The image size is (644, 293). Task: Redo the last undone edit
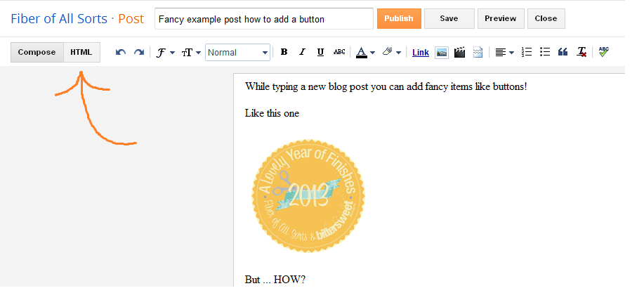click(139, 52)
